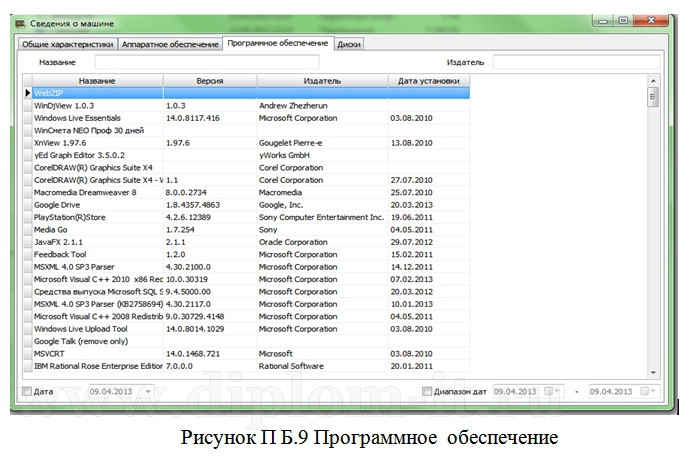The image size is (693, 456).
Task: Sort by the Издатель column header
Action: point(322,81)
